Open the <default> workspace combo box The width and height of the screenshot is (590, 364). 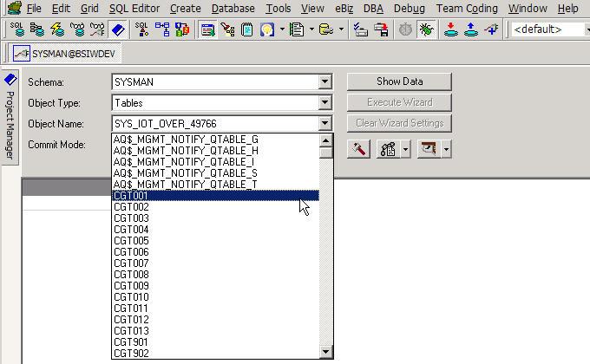click(549, 29)
